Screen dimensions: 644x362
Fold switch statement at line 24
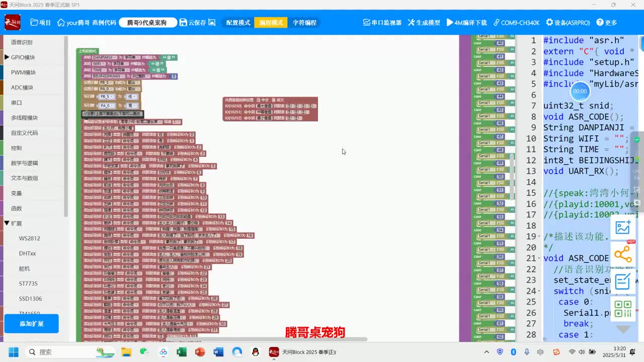click(x=540, y=291)
